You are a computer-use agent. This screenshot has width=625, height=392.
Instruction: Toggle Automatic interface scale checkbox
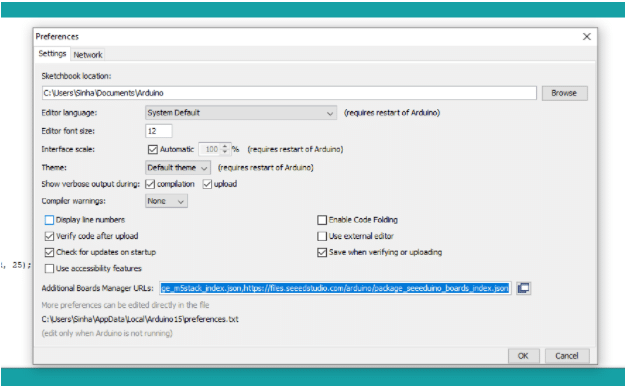[153, 150]
